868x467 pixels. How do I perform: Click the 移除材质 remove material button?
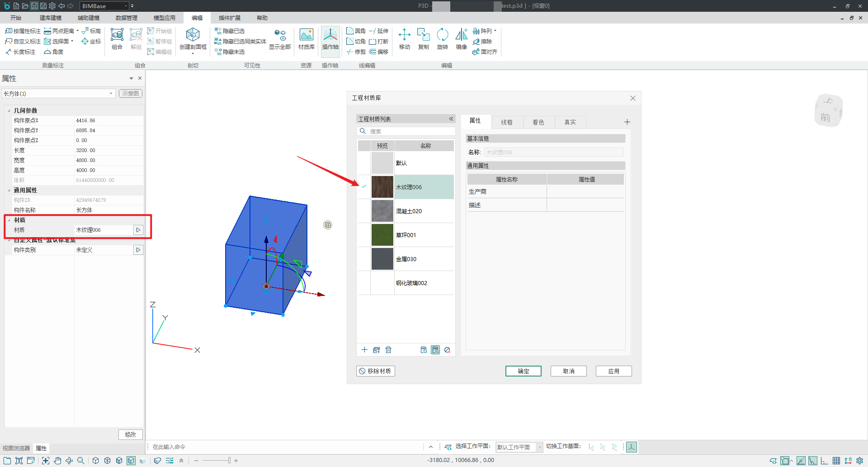point(375,371)
